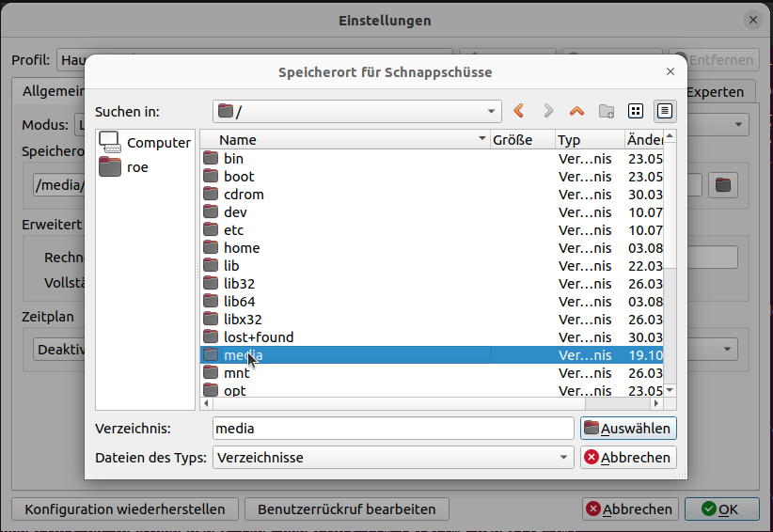Create a new folder with toolbar icon
773x532 pixels.
(x=607, y=111)
